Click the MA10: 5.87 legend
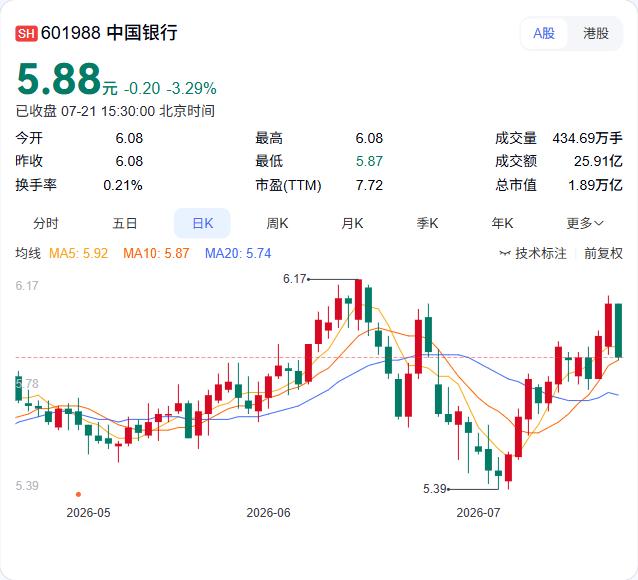Image resolution: width=638 pixels, height=580 pixels. tap(156, 254)
